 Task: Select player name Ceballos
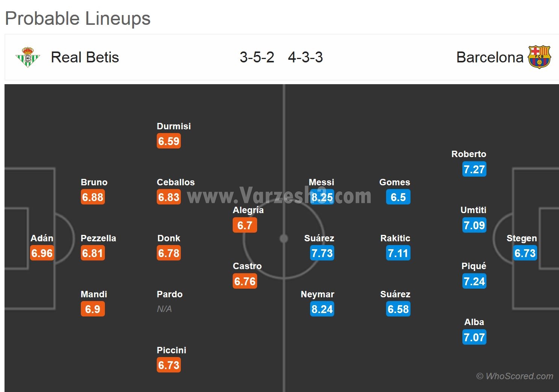pyautogui.click(x=176, y=182)
